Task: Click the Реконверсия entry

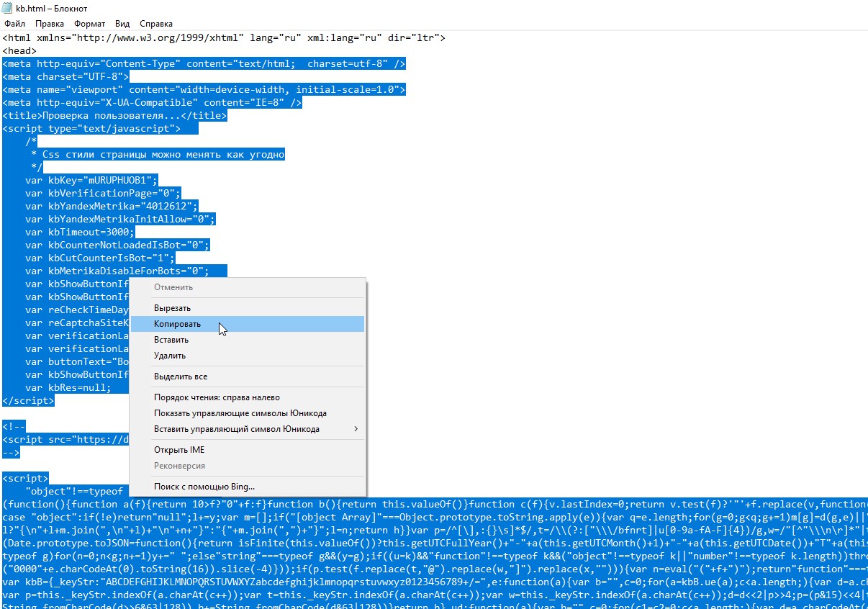Action: point(248,466)
